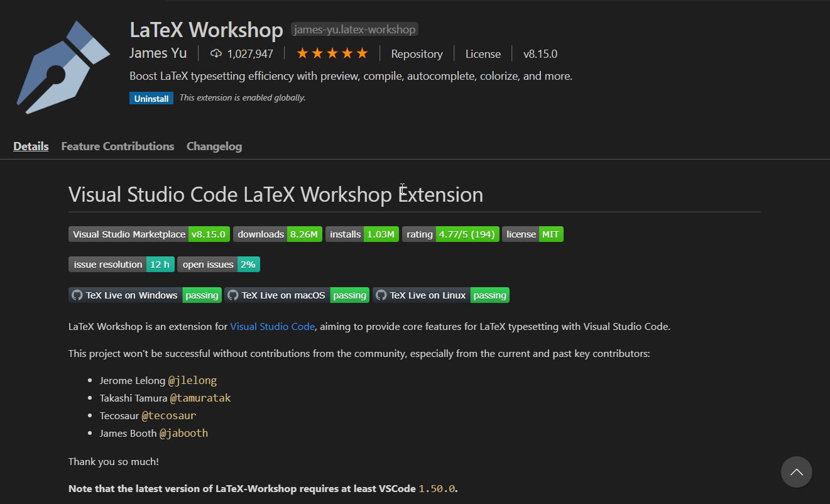The width and height of the screenshot is (830, 504).
Task: Click the issue resolution 12 h badge
Action: tap(121, 264)
